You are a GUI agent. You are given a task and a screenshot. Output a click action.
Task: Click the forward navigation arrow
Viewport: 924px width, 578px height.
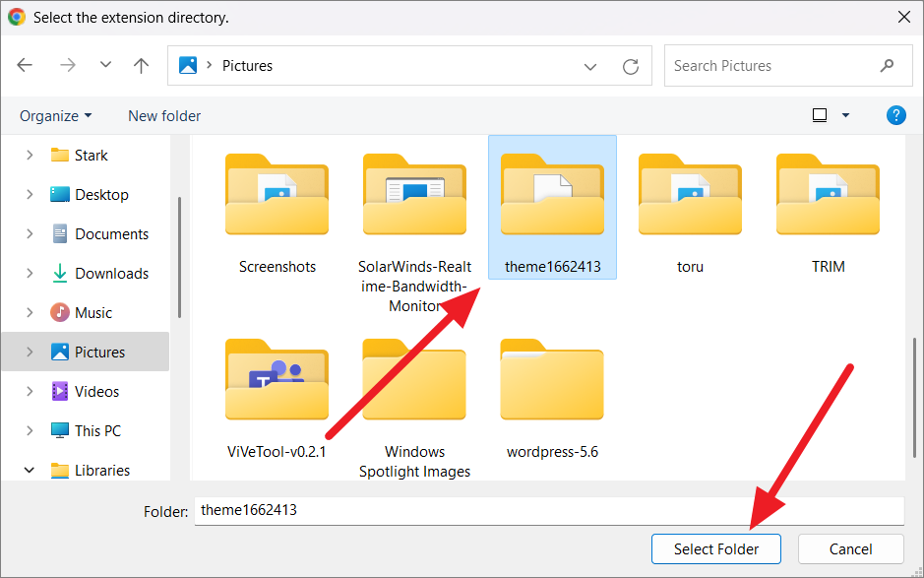point(68,65)
